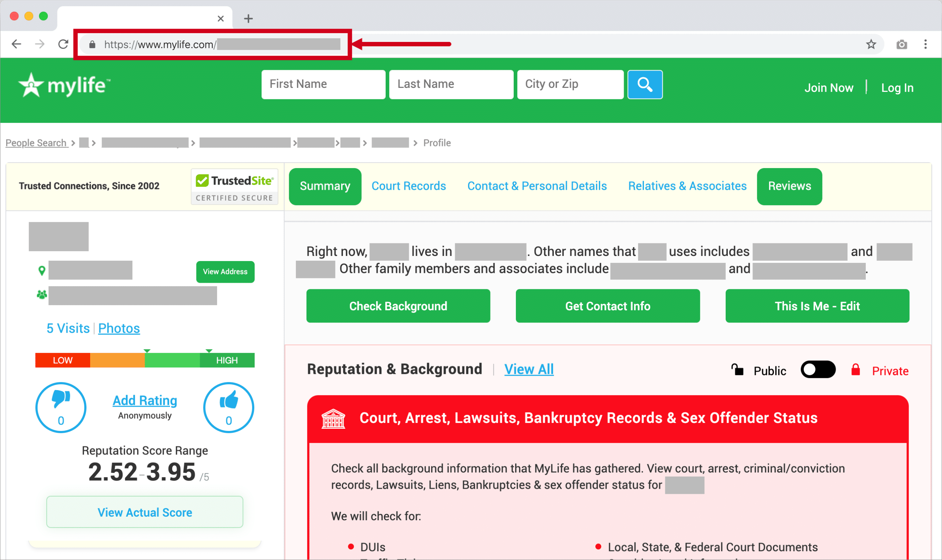Image resolution: width=942 pixels, height=560 pixels.
Task: Click the Add Rating link
Action: point(145,400)
